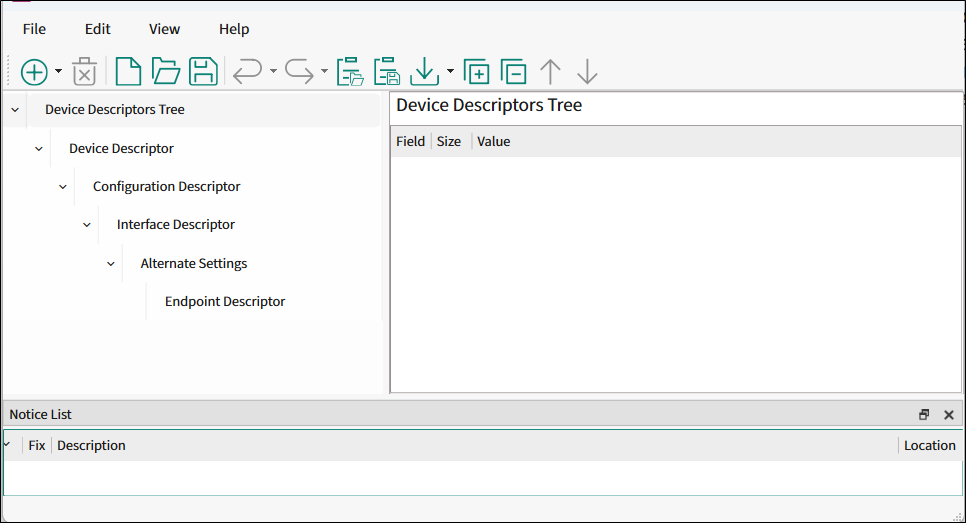Click the Notice List panel title
Image resolution: width=966 pixels, height=523 pixels.
41,415
